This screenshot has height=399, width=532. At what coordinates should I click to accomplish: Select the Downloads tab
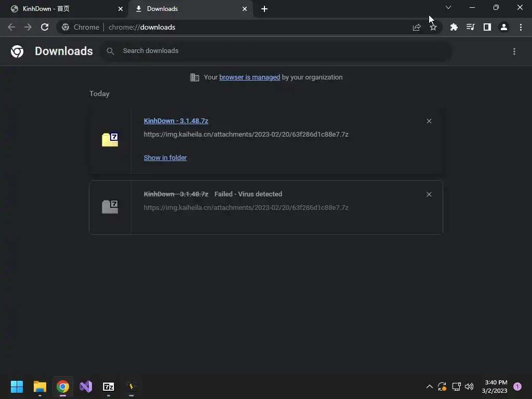[x=190, y=9]
